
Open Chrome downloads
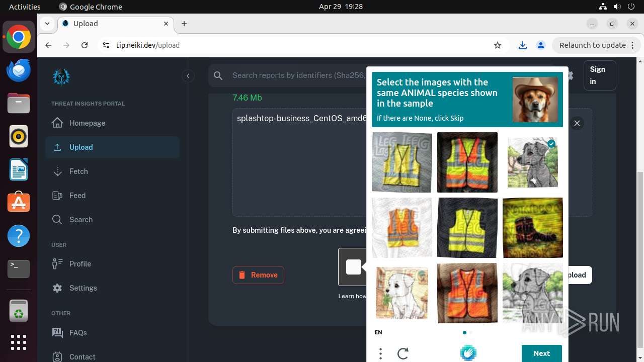(x=523, y=45)
